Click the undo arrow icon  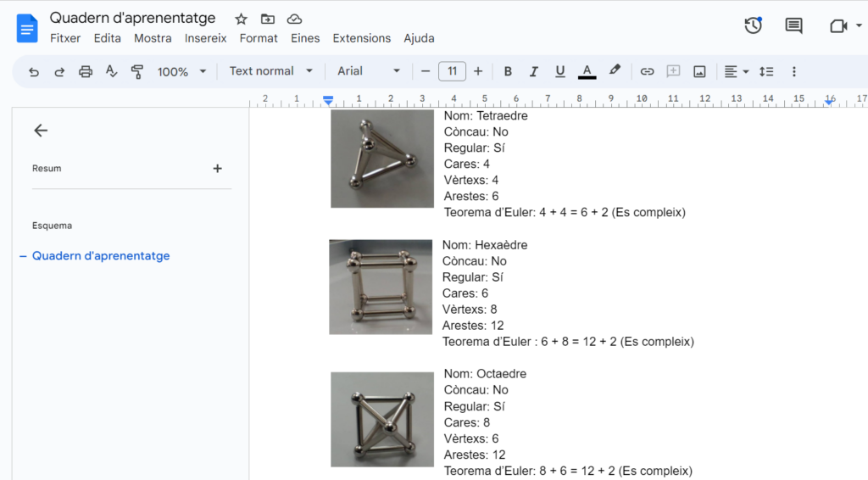coord(34,72)
